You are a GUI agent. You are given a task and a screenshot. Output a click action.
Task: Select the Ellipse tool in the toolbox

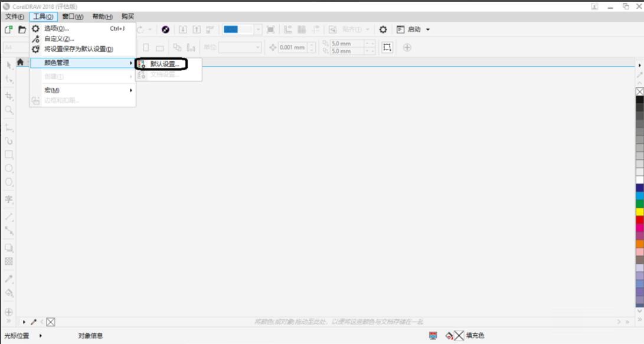[9, 169]
